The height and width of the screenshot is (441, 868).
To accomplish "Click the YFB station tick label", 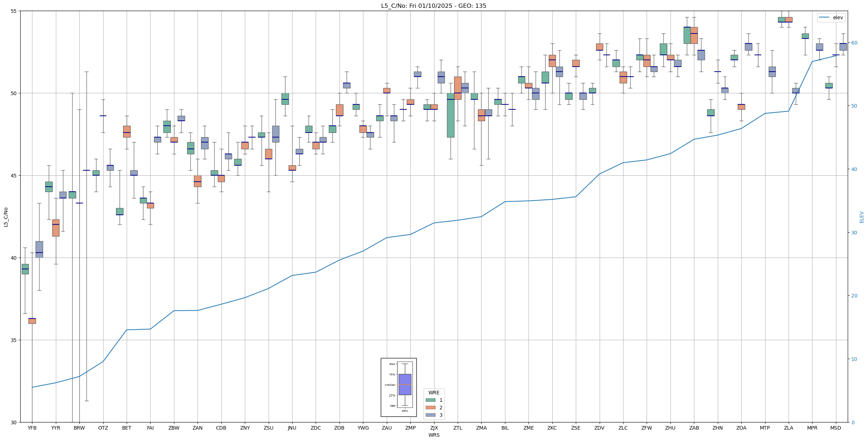I will click(x=32, y=428).
